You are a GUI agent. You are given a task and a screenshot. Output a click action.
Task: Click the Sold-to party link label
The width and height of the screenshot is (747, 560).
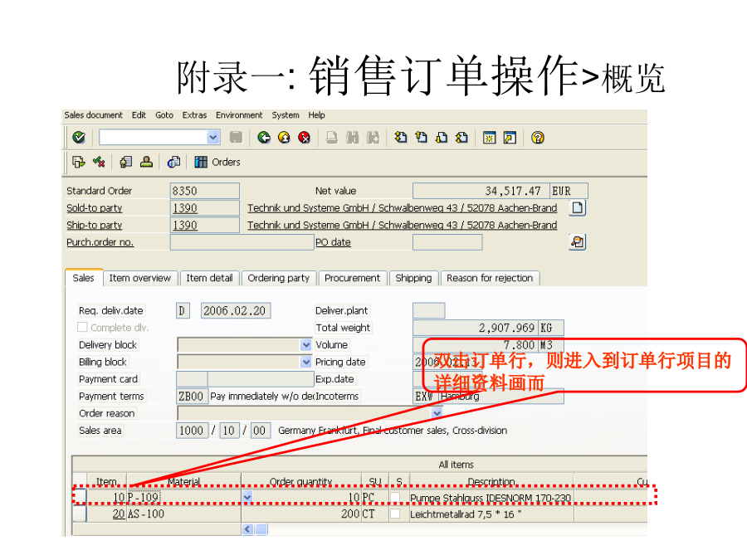(95, 208)
